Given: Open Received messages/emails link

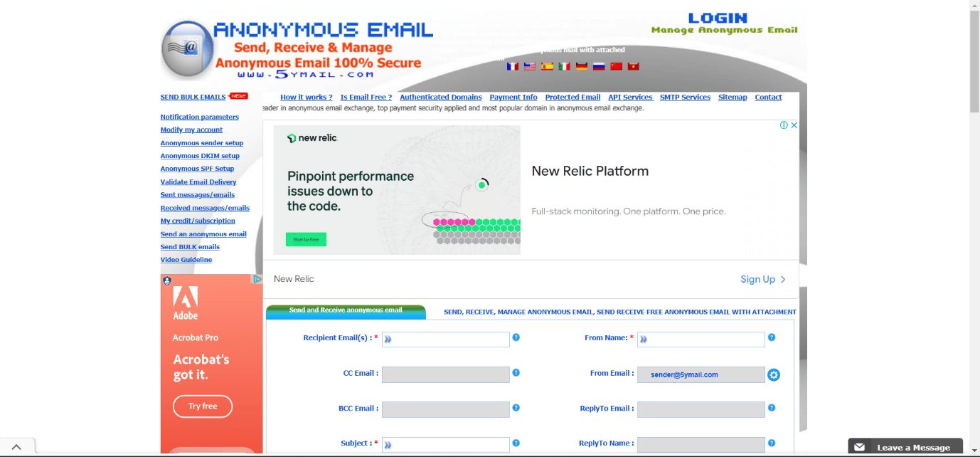Looking at the screenshot, I should 205,209.
